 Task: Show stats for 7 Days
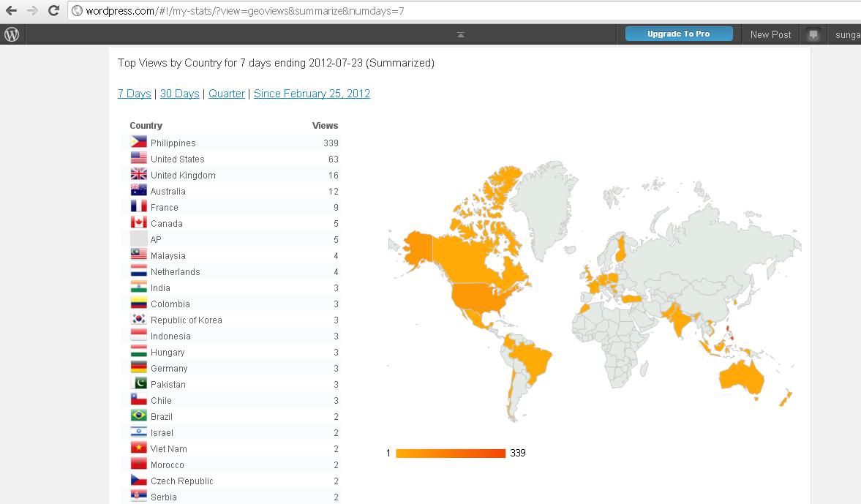tap(134, 94)
